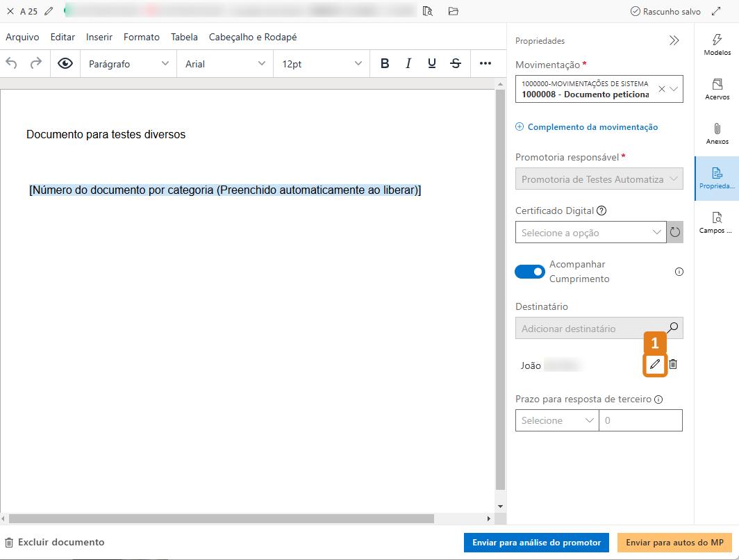Undo the last change
The image size is (739, 560).
[x=13, y=63]
